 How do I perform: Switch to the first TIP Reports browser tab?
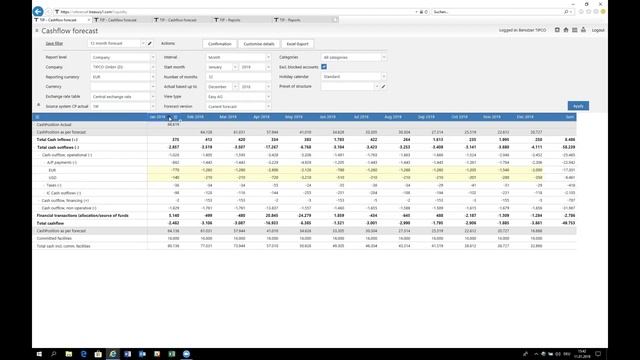(x=242, y=20)
